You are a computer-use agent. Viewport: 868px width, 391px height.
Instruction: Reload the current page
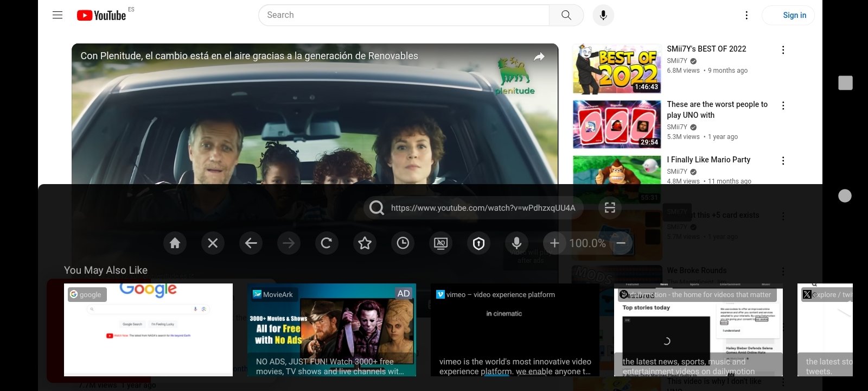pyautogui.click(x=327, y=243)
